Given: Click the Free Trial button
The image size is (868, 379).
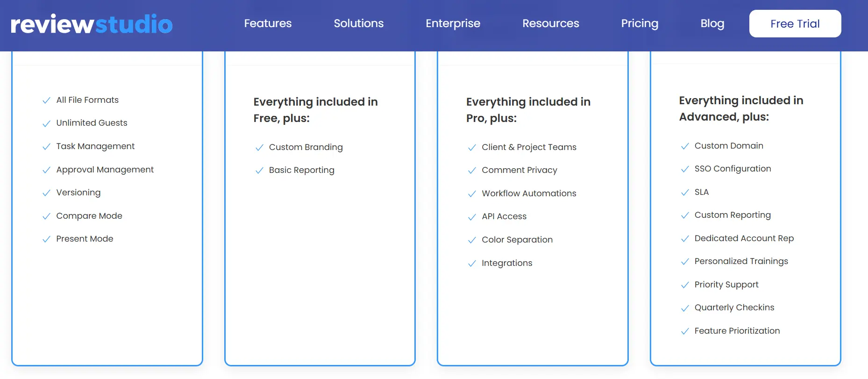Looking at the screenshot, I should [x=795, y=23].
